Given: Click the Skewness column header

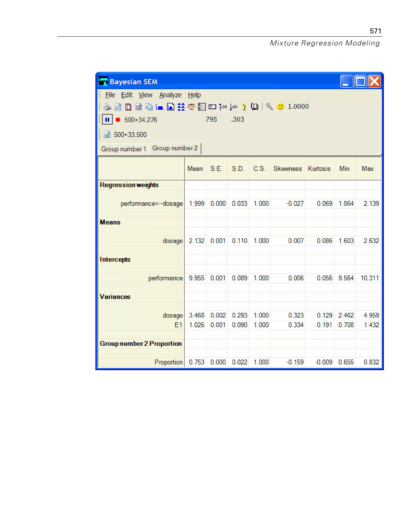Looking at the screenshot, I should point(288,169).
